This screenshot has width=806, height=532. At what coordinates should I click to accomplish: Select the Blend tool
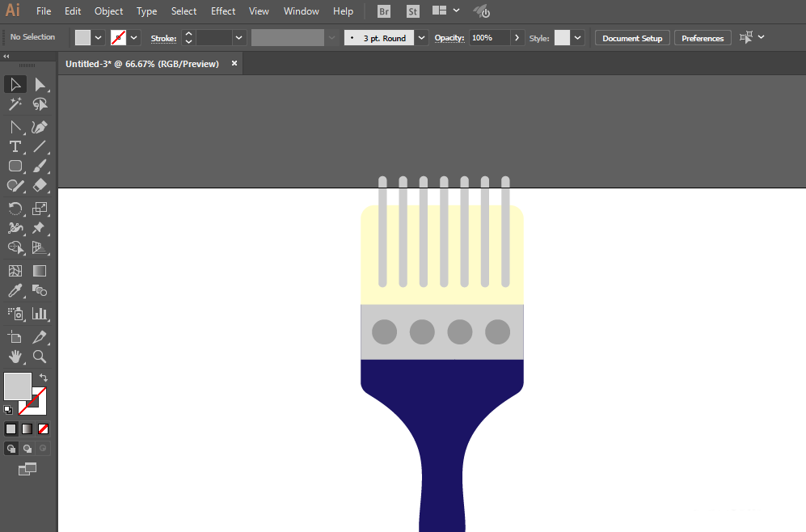pos(40,291)
